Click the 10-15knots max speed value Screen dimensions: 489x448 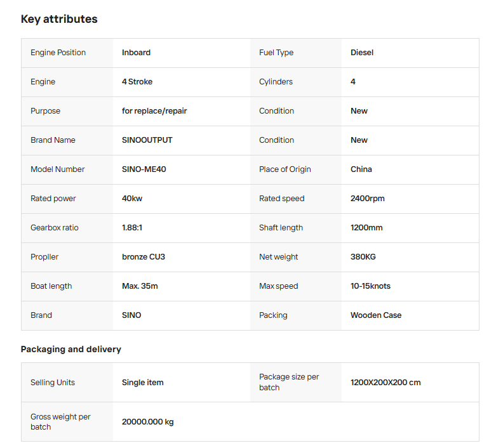(x=370, y=286)
